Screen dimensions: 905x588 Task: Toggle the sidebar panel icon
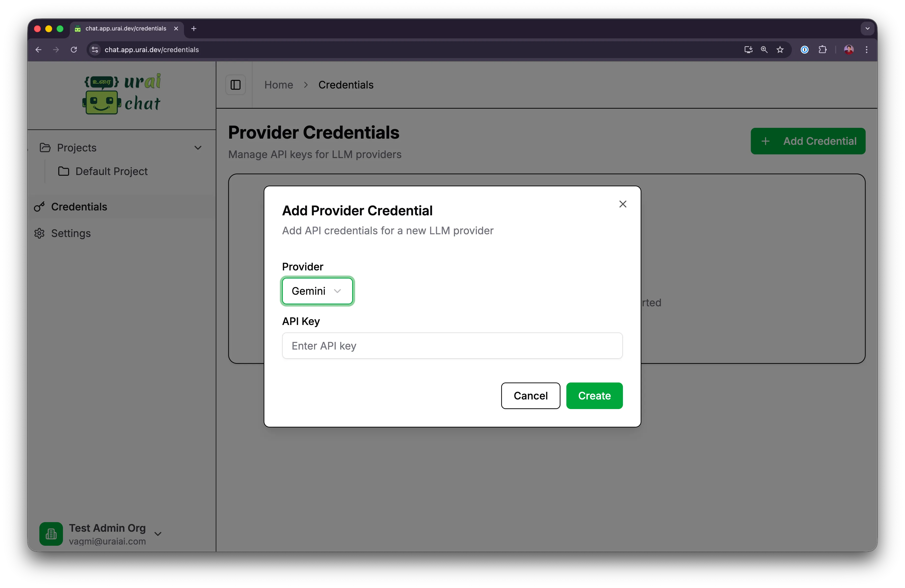(x=236, y=85)
